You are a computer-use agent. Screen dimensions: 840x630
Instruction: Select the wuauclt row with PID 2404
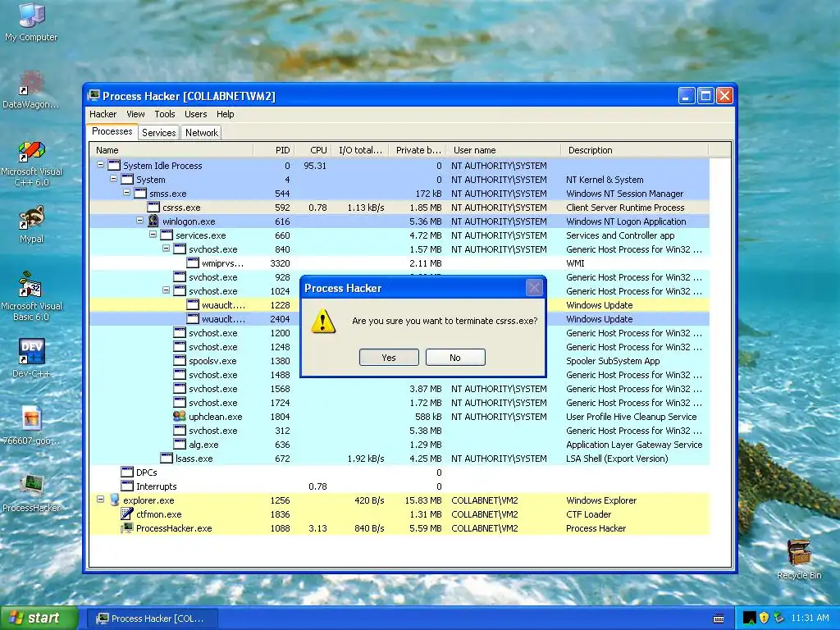click(x=399, y=319)
